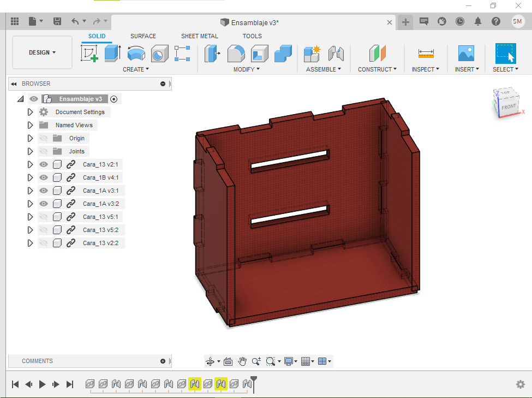Select the Offset Plane construct tool
This screenshot has width=532, height=398.
[x=377, y=54]
